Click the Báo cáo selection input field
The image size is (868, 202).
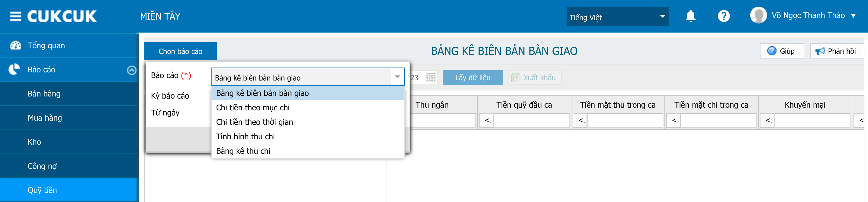pos(301,77)
